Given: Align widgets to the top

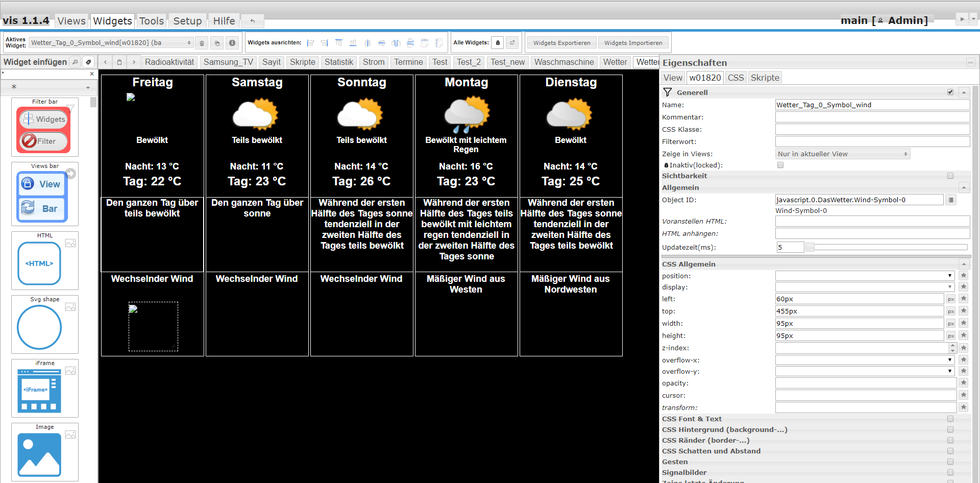Looking at the screenshot, I should (x=339, y=43).
